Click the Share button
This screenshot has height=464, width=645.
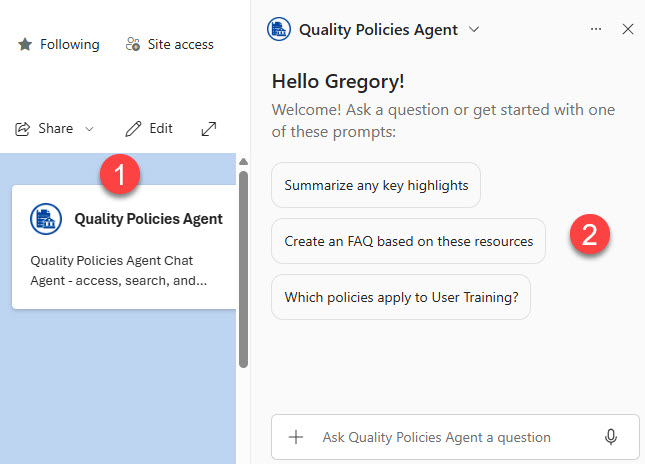[x=54, y=129]
